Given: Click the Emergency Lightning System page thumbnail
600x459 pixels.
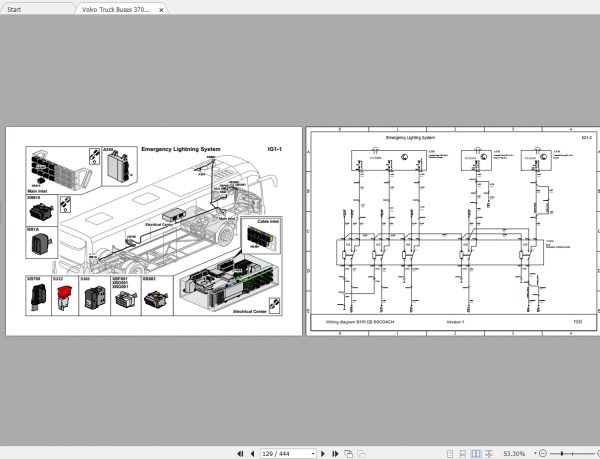Looking at the screenshot, I should (154, 231).
